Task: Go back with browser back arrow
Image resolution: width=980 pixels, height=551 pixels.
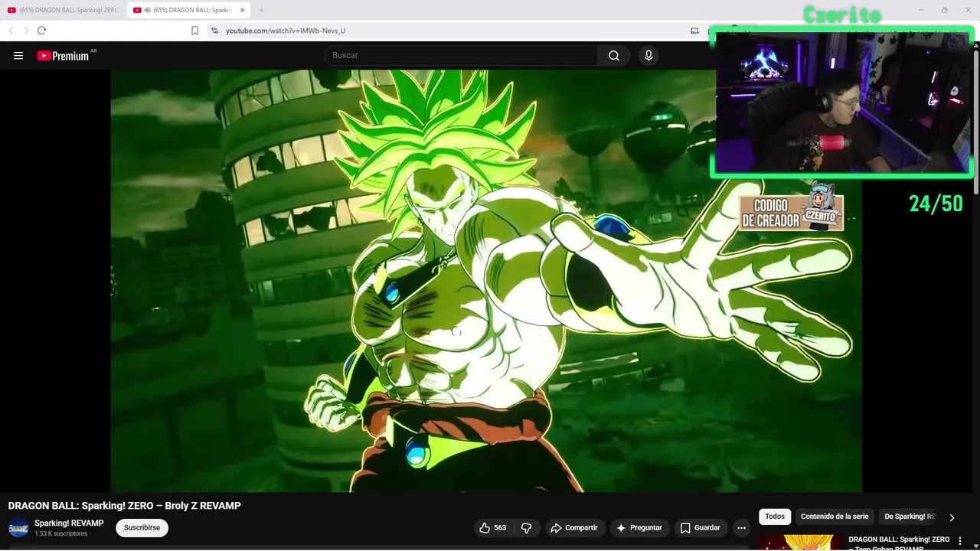Action: coord(11,31)
